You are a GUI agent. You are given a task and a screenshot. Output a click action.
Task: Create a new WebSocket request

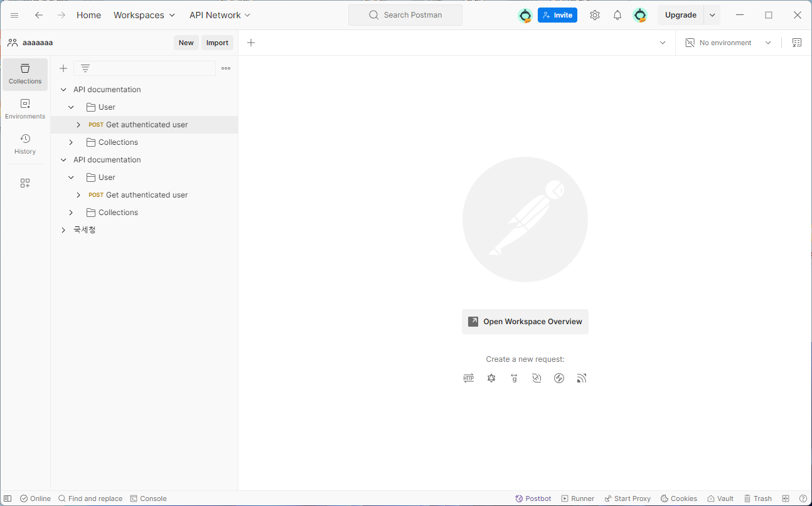point(537,378)
